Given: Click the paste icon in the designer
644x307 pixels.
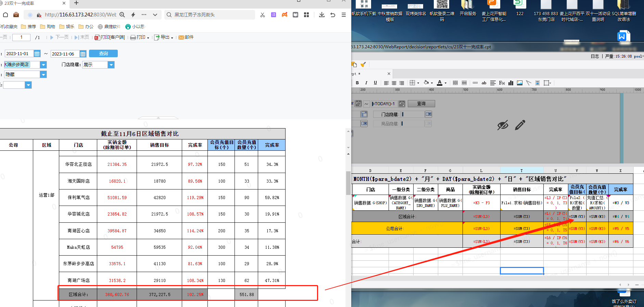Looking at the screenshot, I should pyautogui.click(x=354, y=64).
